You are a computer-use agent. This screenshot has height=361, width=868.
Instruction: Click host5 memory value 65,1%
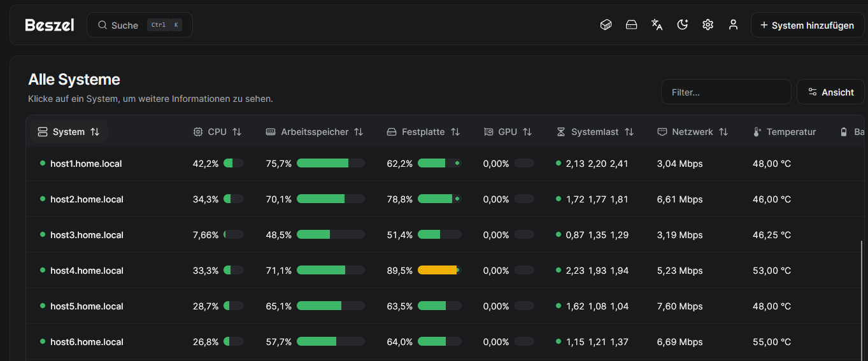click(279, 306)
